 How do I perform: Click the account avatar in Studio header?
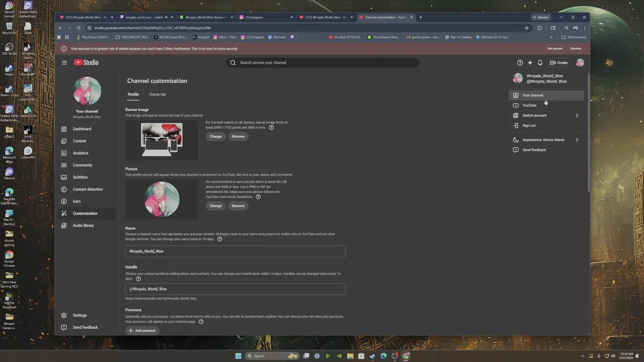(x=580, y=63)
